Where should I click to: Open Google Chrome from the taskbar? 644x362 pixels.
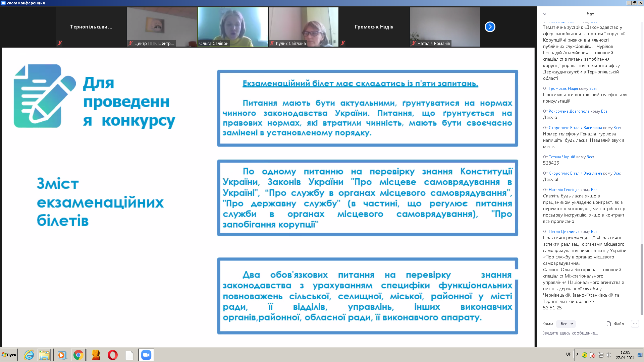coord(78,355)
